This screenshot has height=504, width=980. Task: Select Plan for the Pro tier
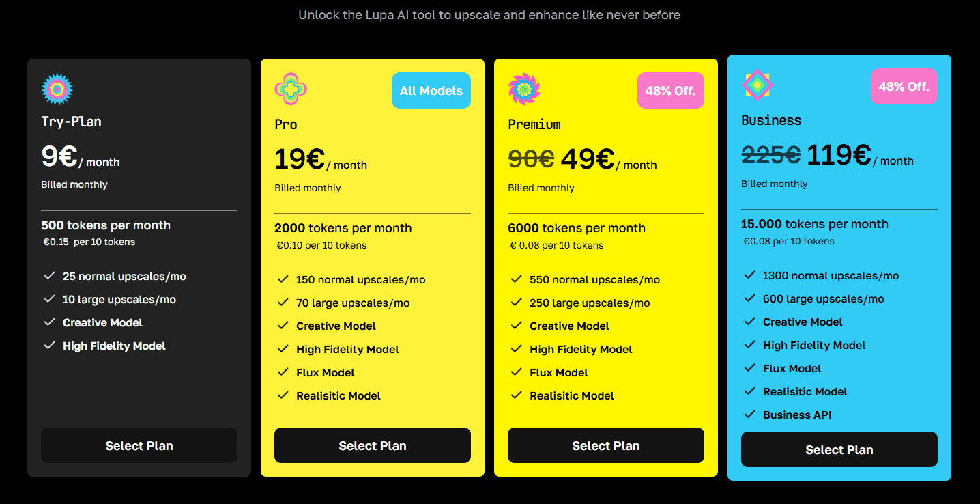373,445
